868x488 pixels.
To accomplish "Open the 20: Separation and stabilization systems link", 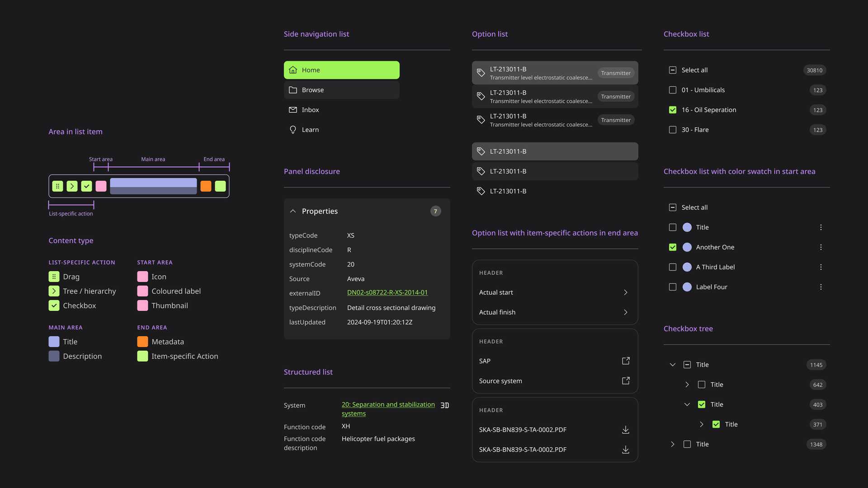I will pyautogui.click(x=388, y=409).
